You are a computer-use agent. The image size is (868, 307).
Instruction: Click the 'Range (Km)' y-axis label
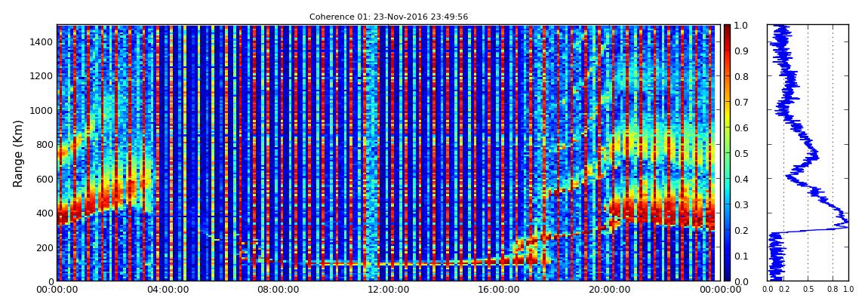point(18,153)
